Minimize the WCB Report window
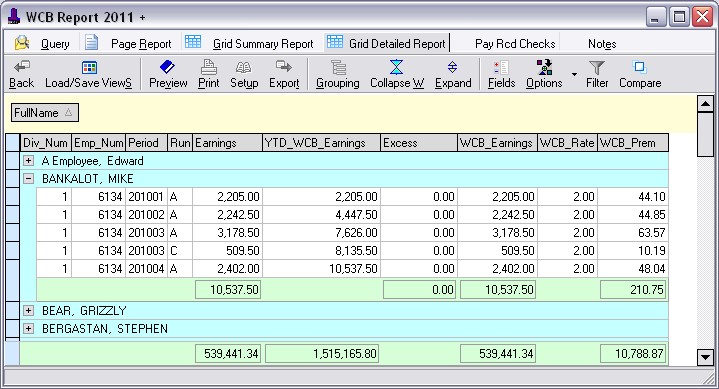 tap(656, 17)
